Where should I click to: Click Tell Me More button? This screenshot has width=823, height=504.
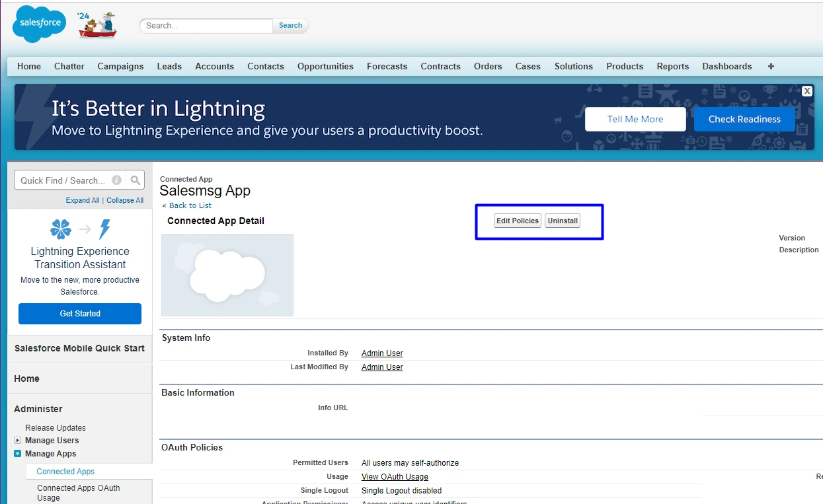(x=635, y=119)
